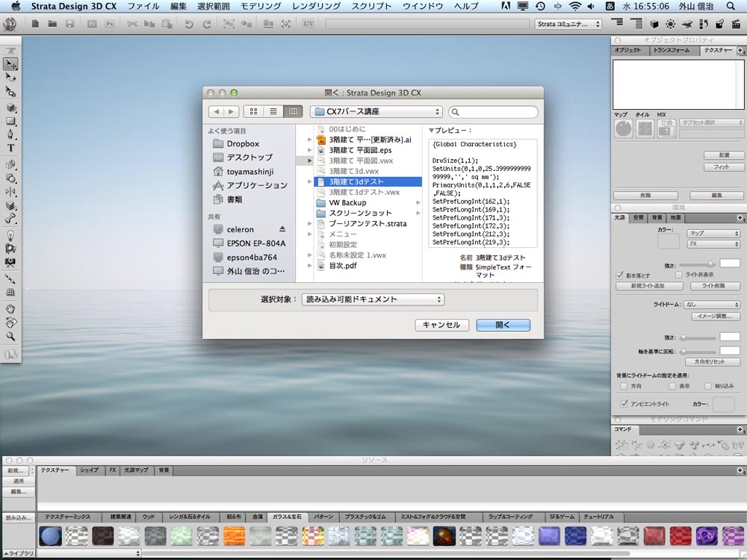Open the Strata コミュニティ dropdown in toolbar
Viewport: 747px width, 560px height.
[x=568, y=24]
